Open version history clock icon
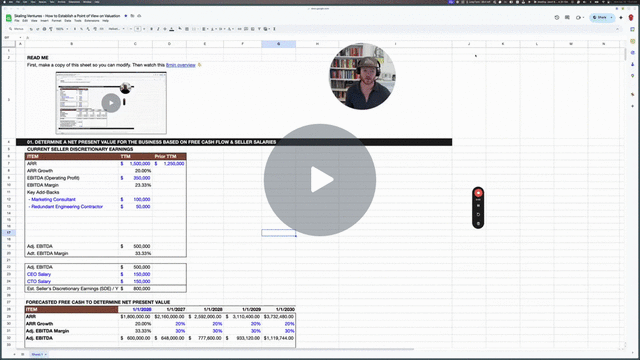 coord(557,18)
